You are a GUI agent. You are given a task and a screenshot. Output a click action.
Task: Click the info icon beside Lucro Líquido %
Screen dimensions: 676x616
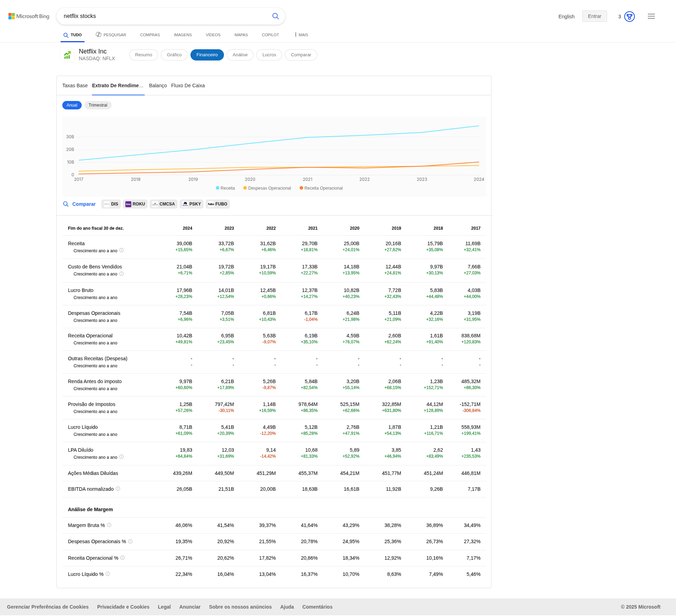[108, 574]
